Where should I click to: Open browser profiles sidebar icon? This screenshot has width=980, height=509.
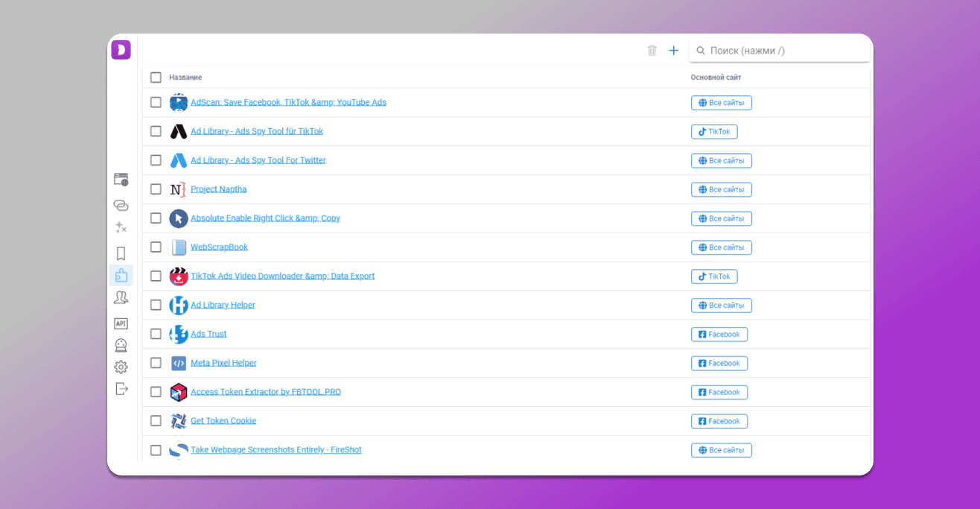(x=121, y=180)
